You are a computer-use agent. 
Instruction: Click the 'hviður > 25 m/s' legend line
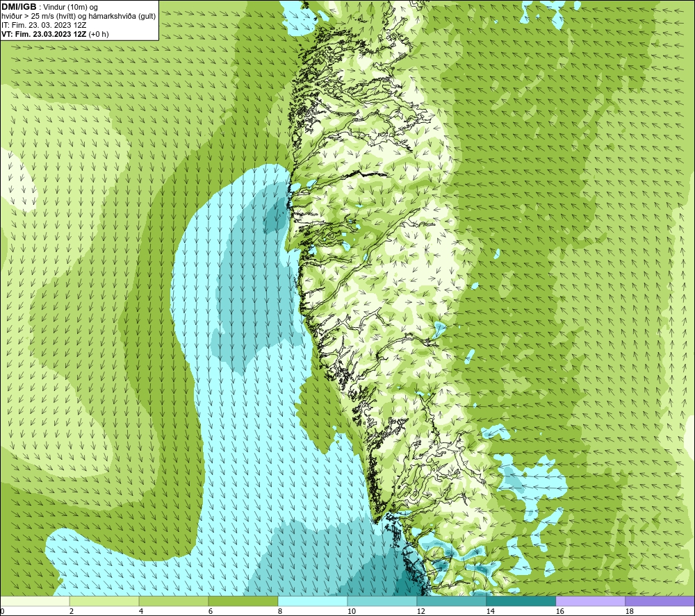[x=79, y=16]
